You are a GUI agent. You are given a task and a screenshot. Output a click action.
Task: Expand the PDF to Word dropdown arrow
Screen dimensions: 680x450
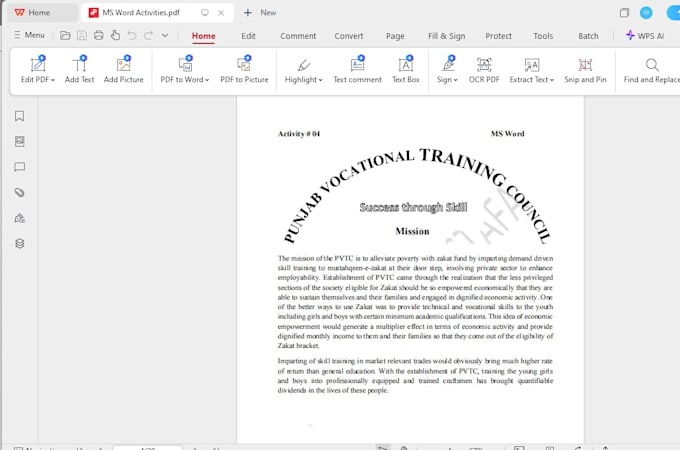click(x=207, y=80)
